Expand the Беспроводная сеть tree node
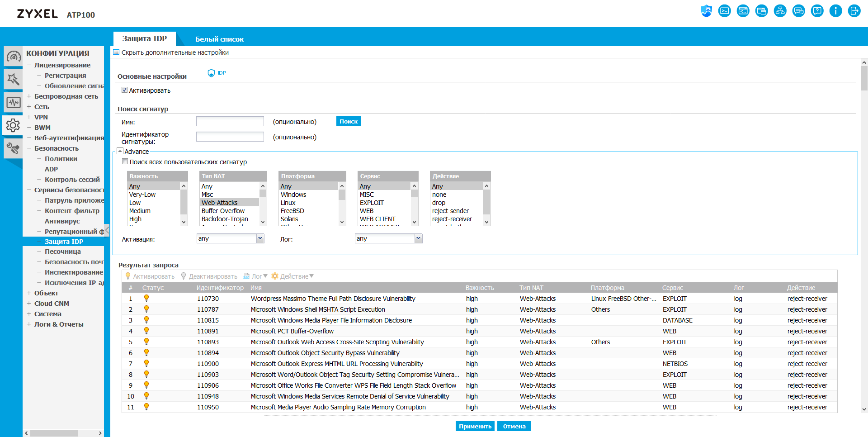The height and width of the screenshot is (437, 868). click(29, 96)
